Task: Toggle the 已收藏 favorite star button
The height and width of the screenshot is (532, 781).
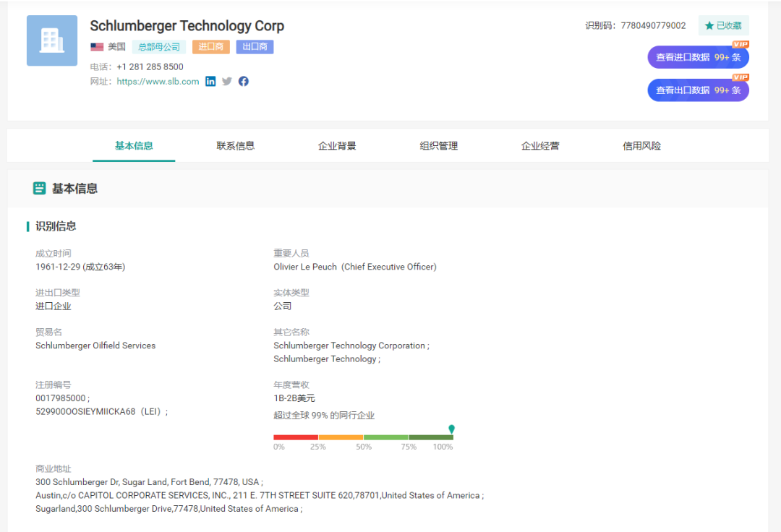Action: 723,25
